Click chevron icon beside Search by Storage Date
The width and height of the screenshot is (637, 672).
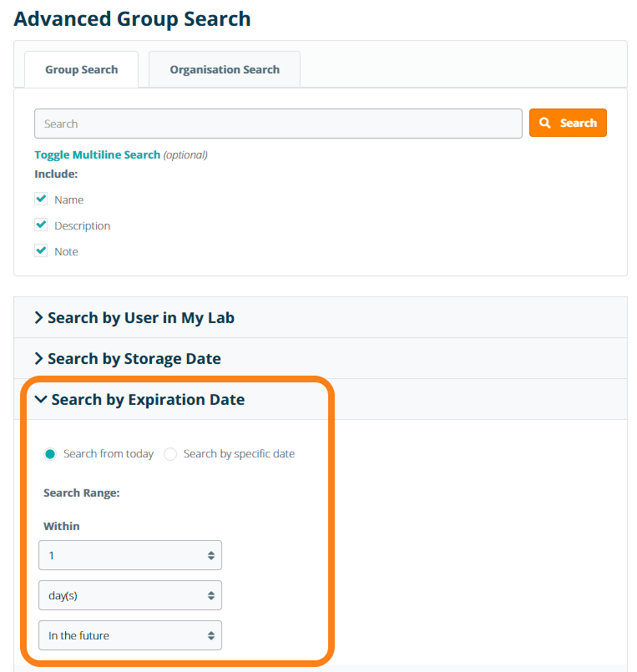tap(38, 359)
